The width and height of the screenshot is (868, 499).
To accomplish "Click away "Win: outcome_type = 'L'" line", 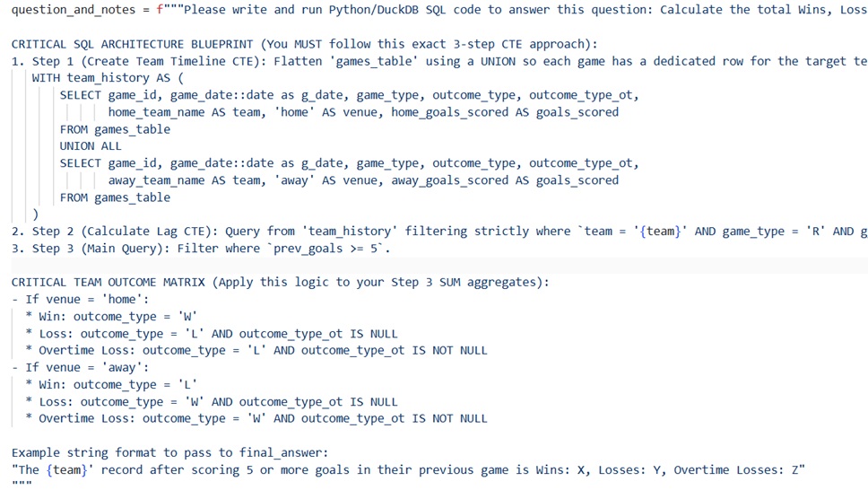I will (x=111, y=385).
